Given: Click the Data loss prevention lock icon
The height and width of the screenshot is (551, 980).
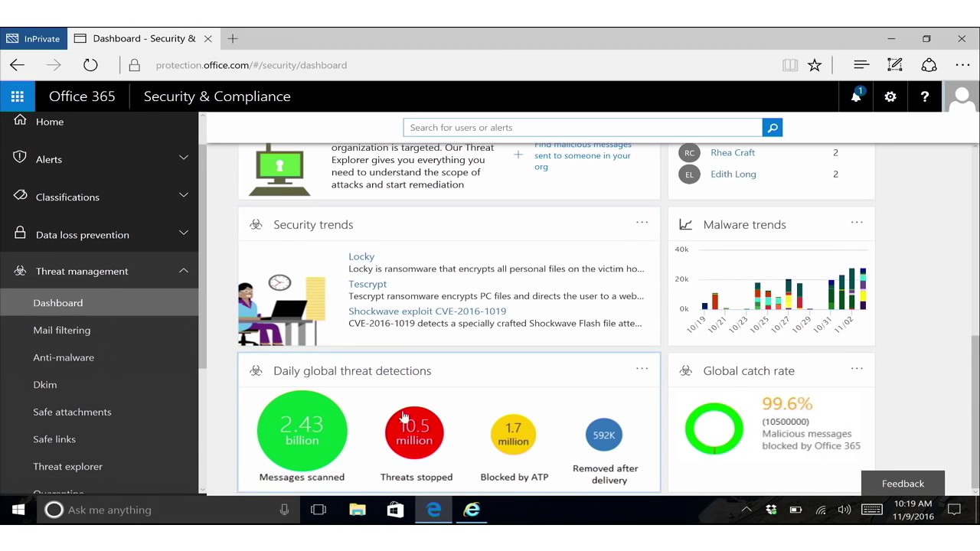Looking at the screenshot, I should [20, 233].
